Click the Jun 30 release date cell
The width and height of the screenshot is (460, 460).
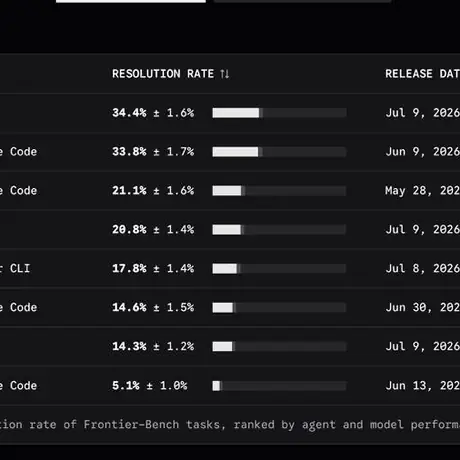423,307
